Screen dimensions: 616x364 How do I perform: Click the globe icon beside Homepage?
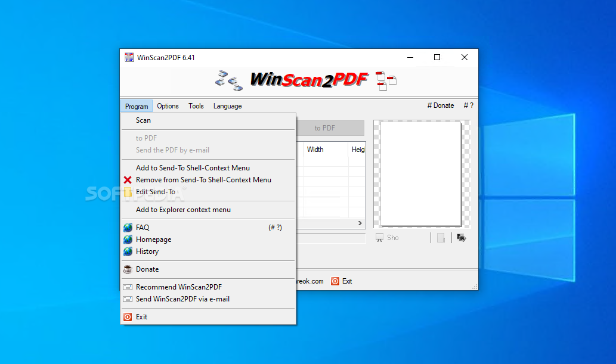point(128,239)
